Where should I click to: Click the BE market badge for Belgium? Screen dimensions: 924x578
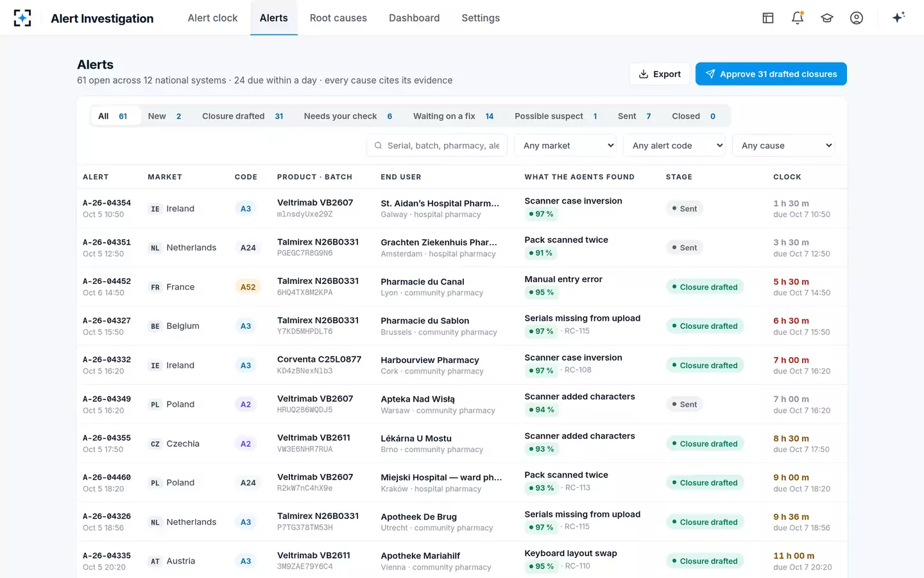(x=155, y=326)
